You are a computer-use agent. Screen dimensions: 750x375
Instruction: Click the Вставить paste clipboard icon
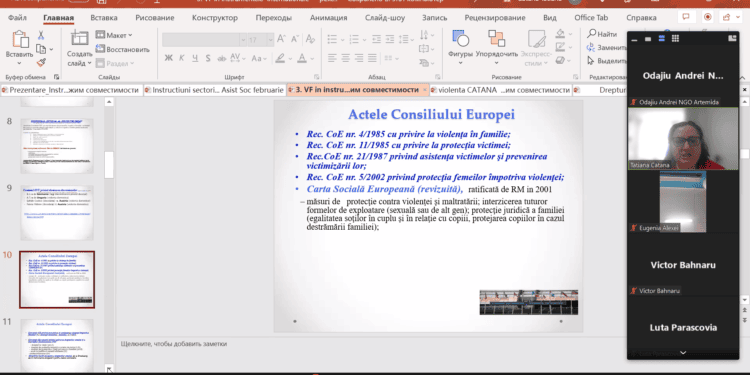pyautogui.click(x=20, y=40)
